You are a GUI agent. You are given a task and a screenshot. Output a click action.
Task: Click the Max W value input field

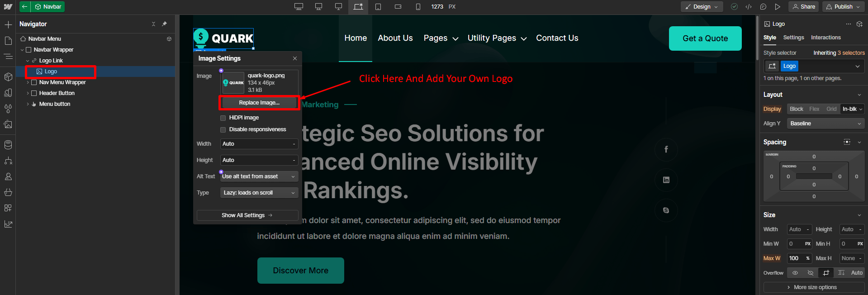[x=795, y=258]
